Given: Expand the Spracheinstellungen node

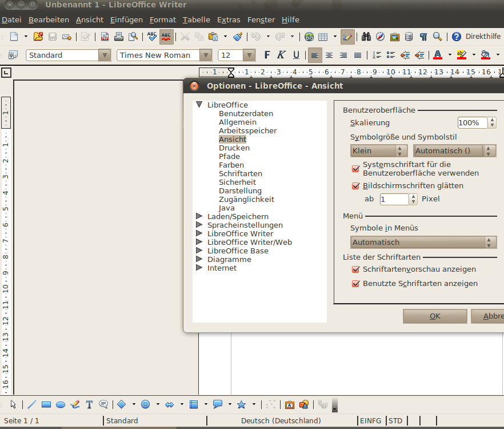Looking at the screenshot, I should pos(199,225).
